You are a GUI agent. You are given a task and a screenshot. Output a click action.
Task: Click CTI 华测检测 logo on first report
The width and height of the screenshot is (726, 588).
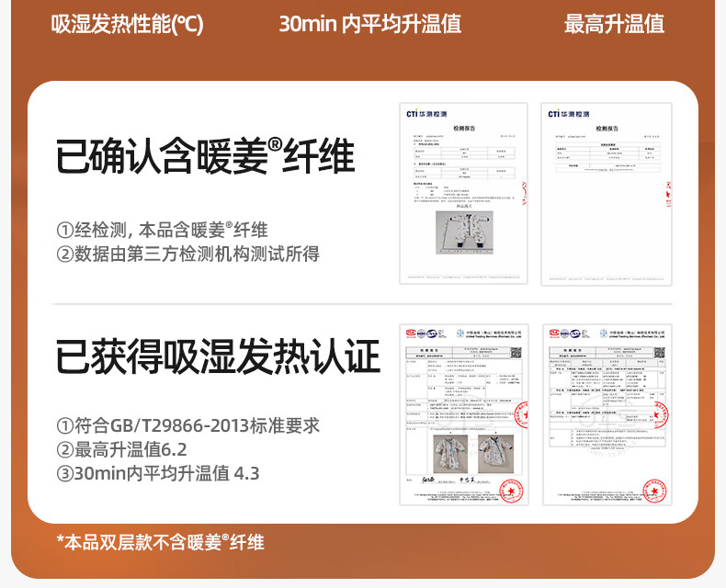point(426,114)
